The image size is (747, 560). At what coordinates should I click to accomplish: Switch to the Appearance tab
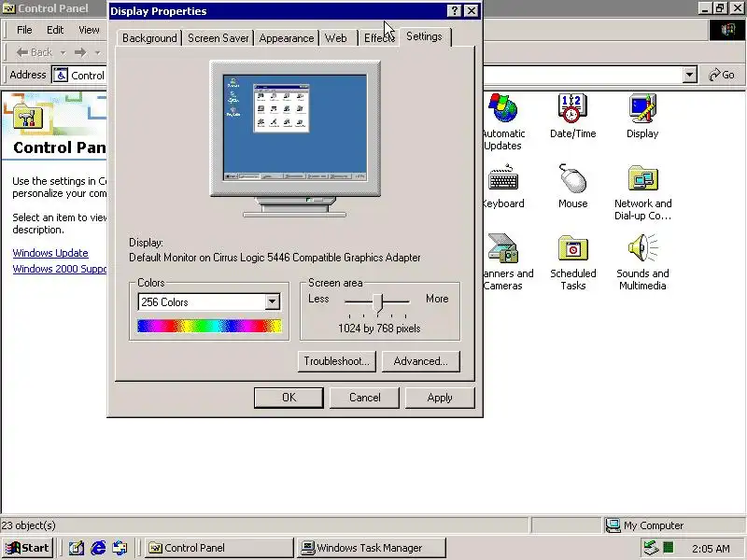[287, 38]
